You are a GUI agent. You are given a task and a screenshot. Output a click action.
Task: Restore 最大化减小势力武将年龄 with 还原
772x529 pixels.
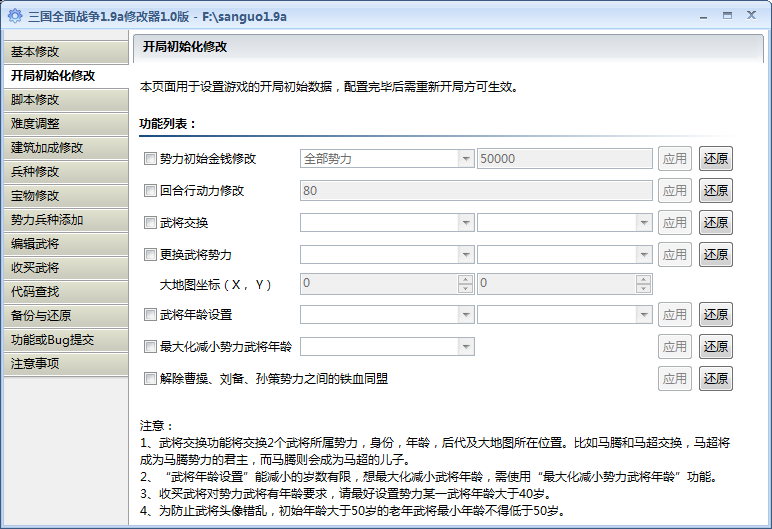716,347
